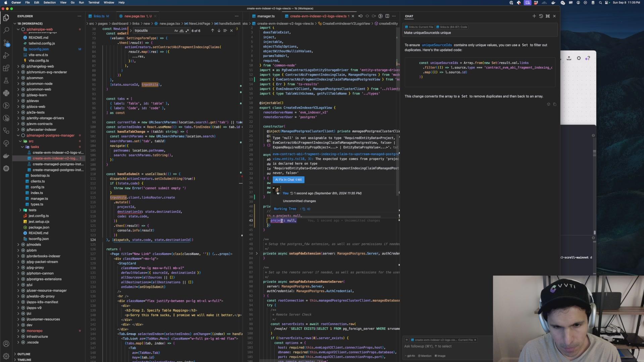Toggle Match Case in find widget
This screenshot has height=362, width=644.
point(176,31)
